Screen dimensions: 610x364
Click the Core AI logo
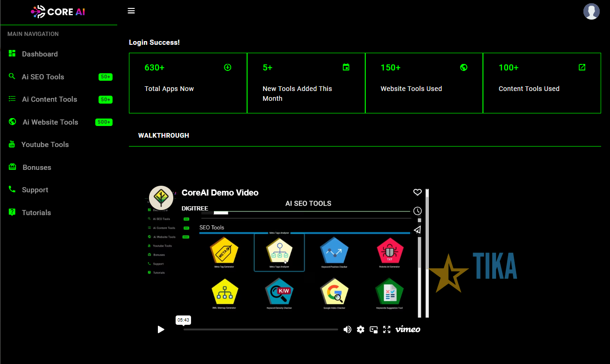59,11
